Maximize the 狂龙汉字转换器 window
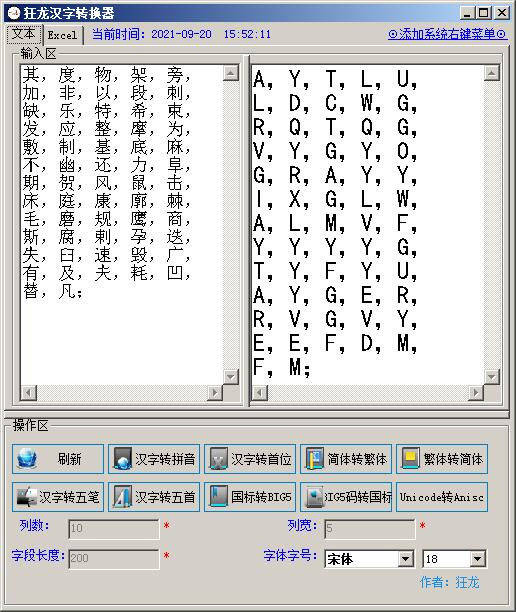 pyautogui.click(x=483, y=13)
